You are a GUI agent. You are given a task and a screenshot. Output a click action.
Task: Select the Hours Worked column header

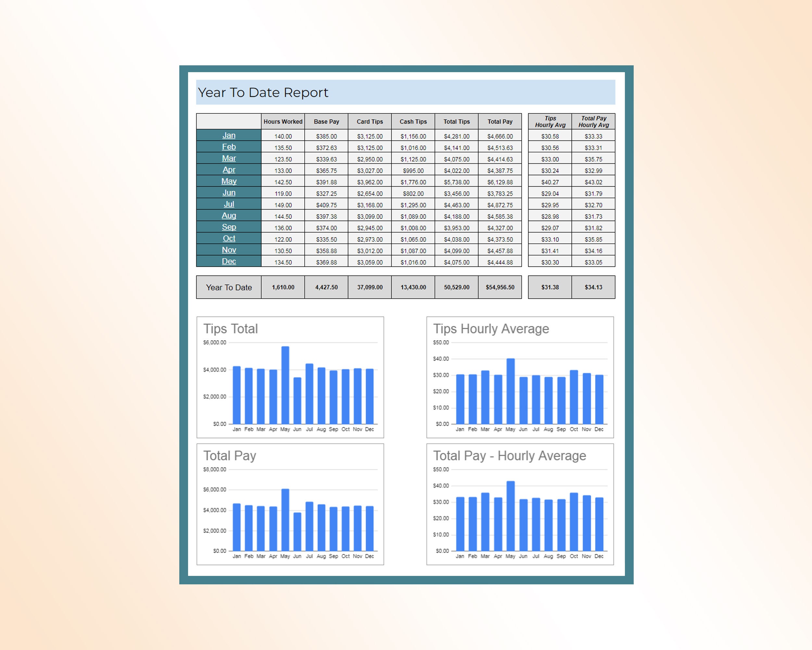click(x=283, y=121)
